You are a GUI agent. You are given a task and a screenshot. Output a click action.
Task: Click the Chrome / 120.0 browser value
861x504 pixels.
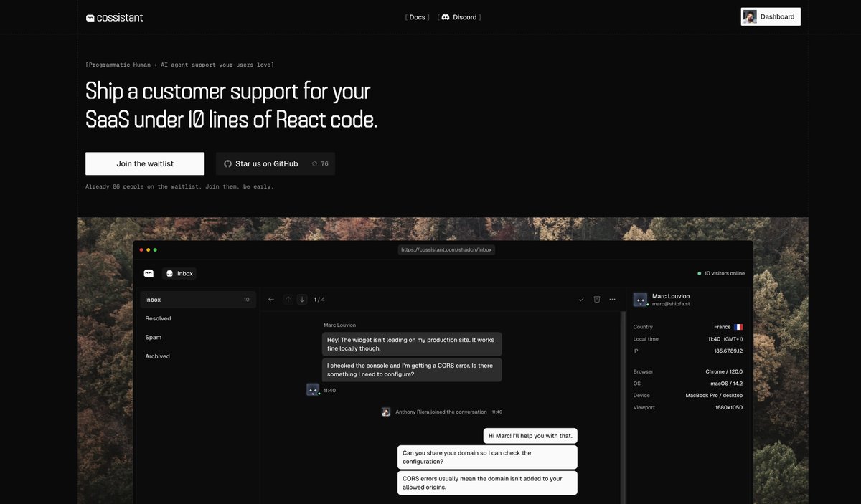click(724, 372)
